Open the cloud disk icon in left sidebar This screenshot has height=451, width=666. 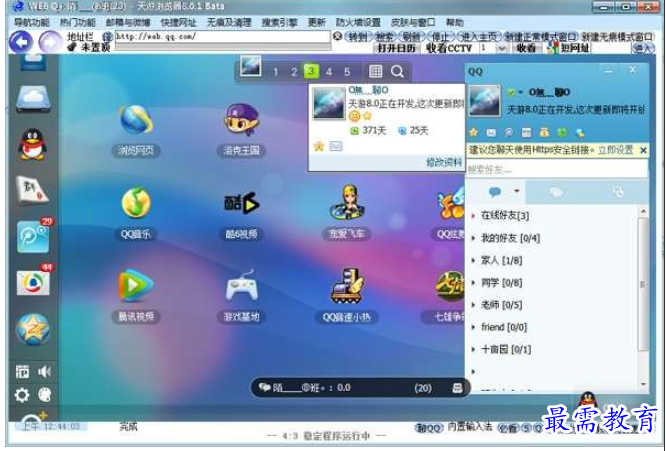tap(33, 98)
